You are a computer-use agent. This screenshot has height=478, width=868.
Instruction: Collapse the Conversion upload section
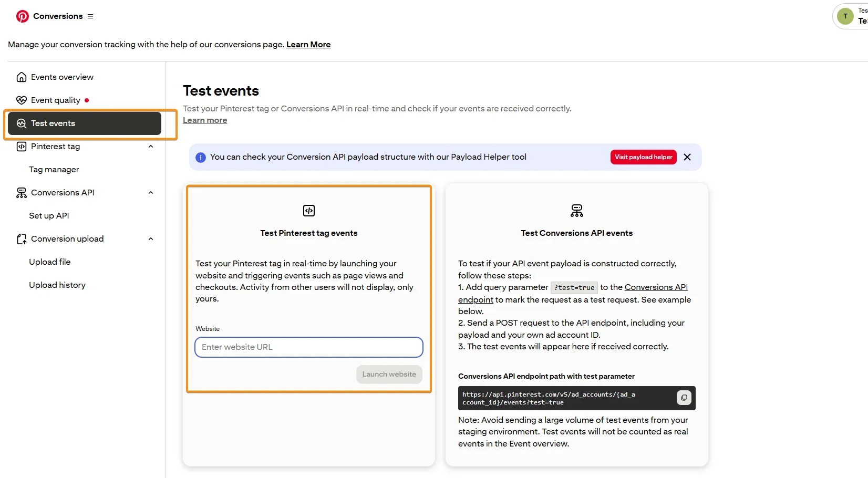click(151, 239)
